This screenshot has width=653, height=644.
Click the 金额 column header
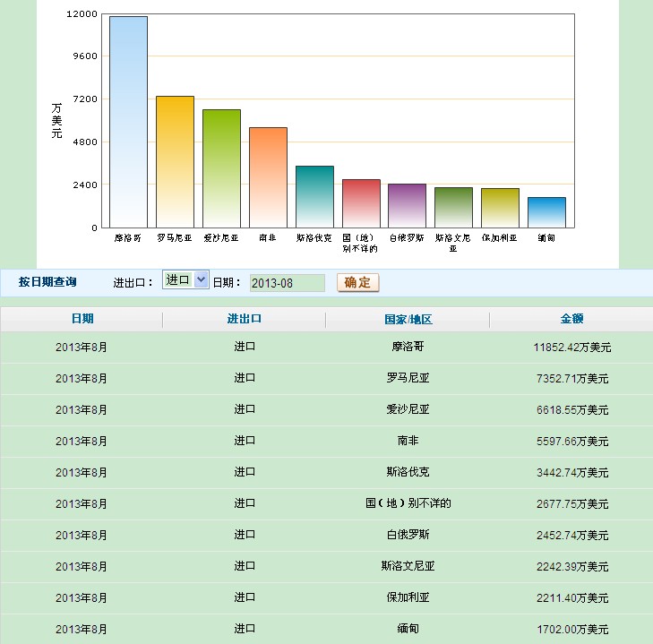pos(571,319)
